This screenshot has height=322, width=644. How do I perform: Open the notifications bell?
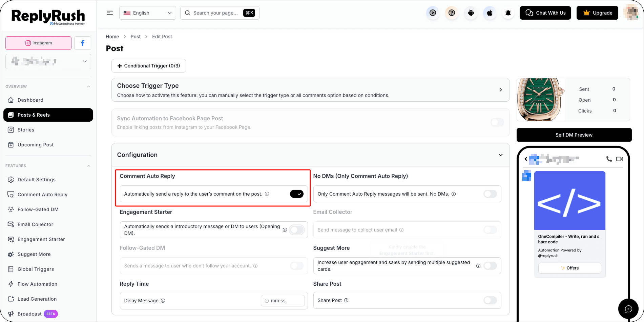(x=508, y=13)
